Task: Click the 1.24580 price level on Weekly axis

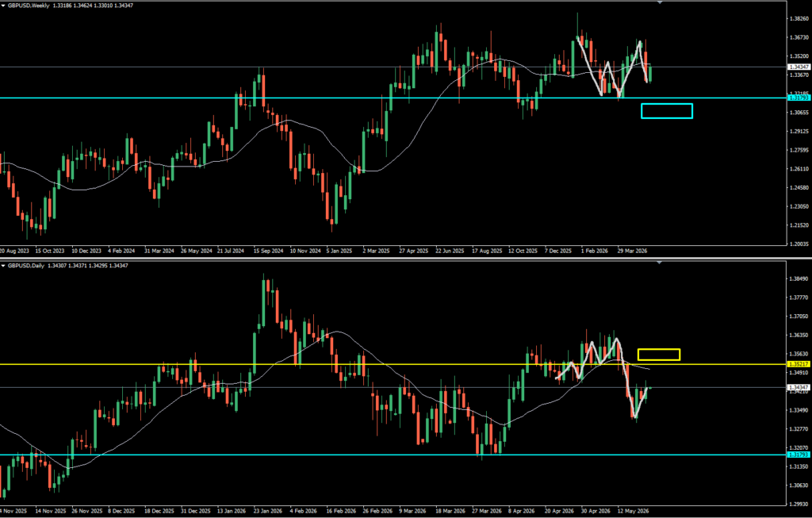Action: tap(799, 187)
